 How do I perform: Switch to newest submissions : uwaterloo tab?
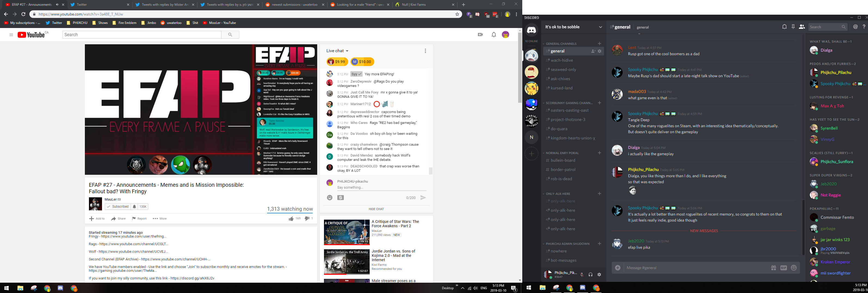[x=295, y=5]
